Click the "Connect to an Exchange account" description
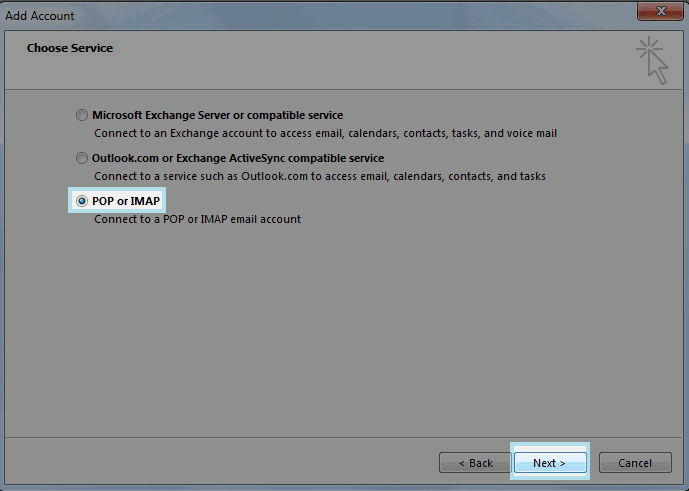689x491 pixels. pyautogui.click(x=325, y=133)
